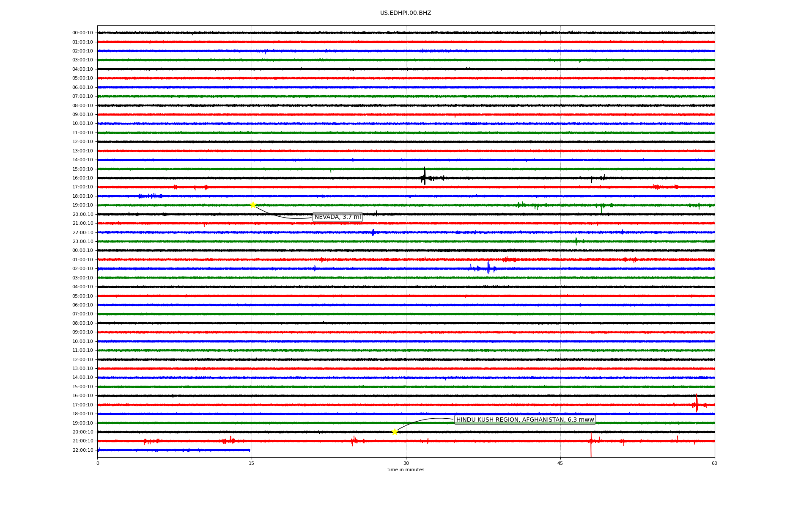Viewport: 812px width, 508px height.
Task: Click the top 00:00:10 row label
Action: pos(82,33)
